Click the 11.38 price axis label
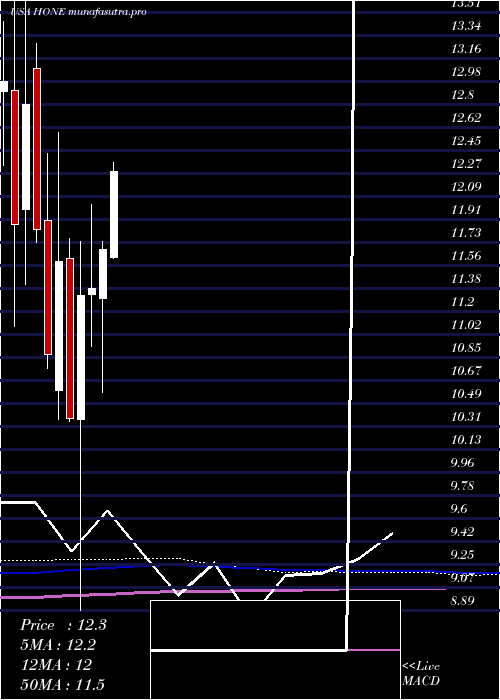This screenshot has height=700, width=500. 466,279
